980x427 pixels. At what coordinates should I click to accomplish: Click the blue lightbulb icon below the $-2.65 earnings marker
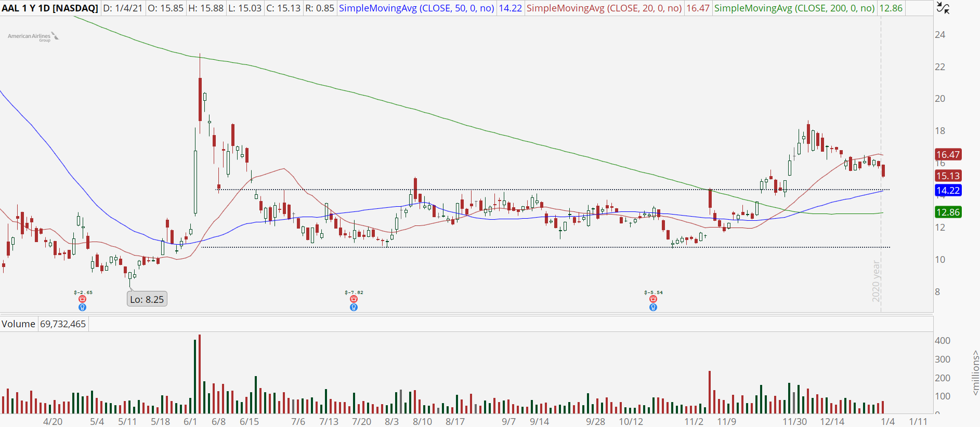(82, 308)
